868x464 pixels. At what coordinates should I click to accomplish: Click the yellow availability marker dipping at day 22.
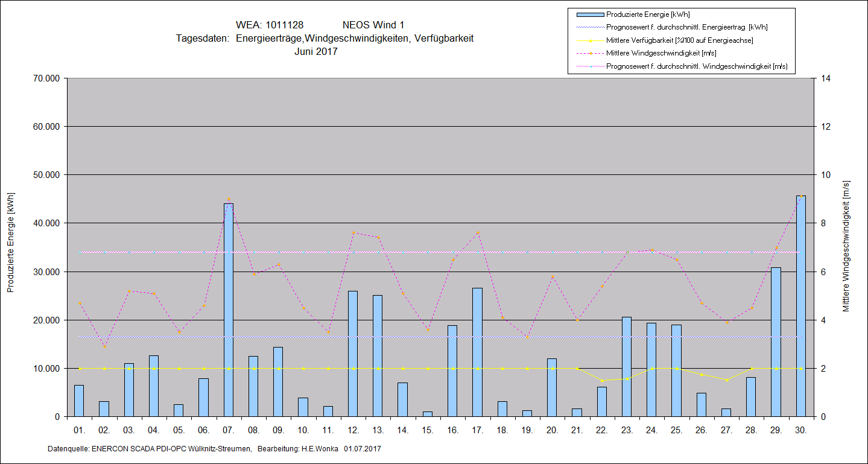pyautogui.click(x=602, y=380)
